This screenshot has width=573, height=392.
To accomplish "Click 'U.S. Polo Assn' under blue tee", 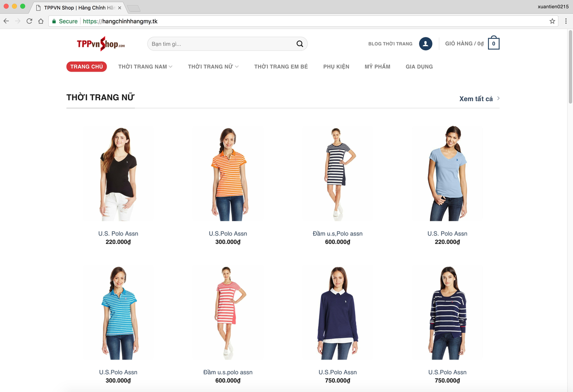I will [x=447, y=233].
